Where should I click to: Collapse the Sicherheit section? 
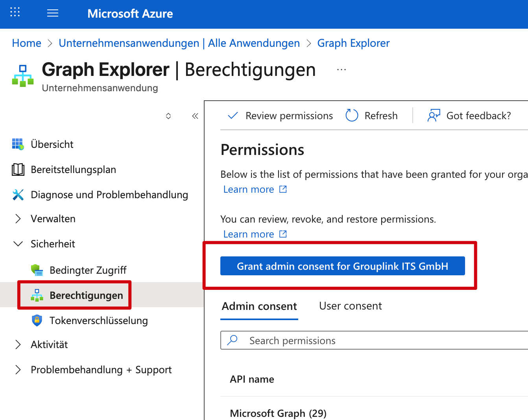click(x=18, y=244)
